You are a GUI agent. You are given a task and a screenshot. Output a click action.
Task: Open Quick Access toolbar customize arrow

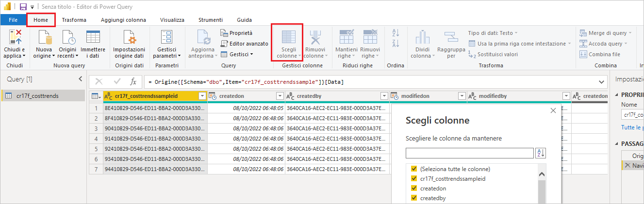point(32,7)
